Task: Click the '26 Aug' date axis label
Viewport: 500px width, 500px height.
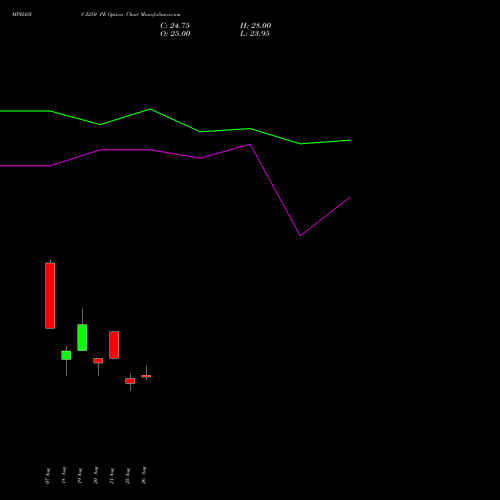Action: [x=144, y=475]
